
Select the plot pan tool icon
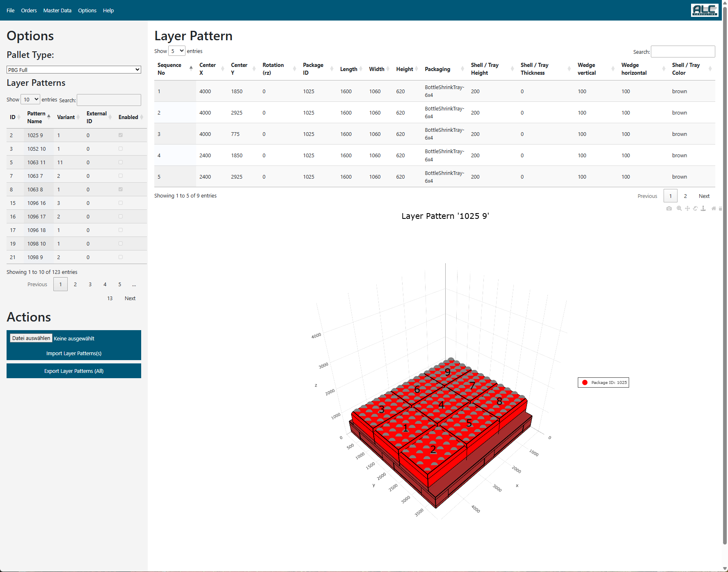tap(687, 209)
